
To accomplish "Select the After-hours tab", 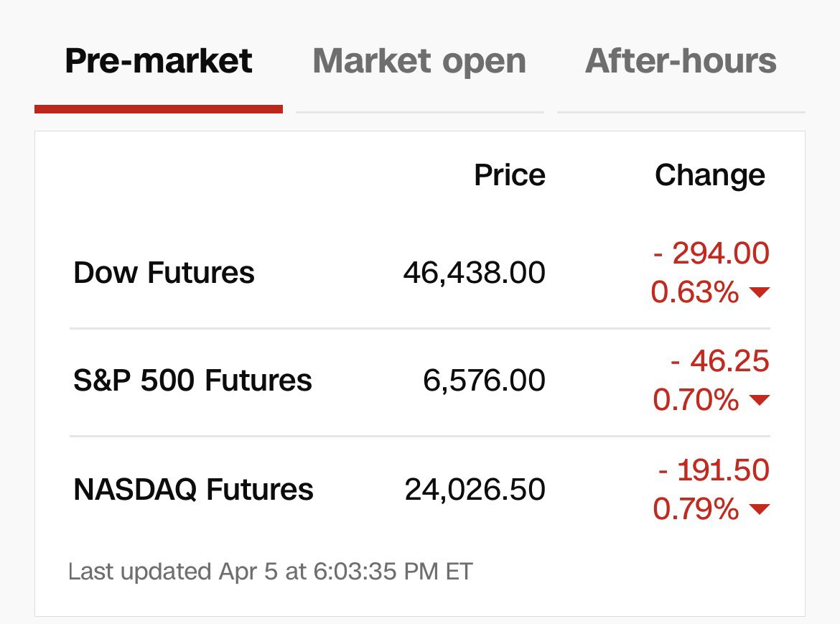I will (x=681, y=61).
